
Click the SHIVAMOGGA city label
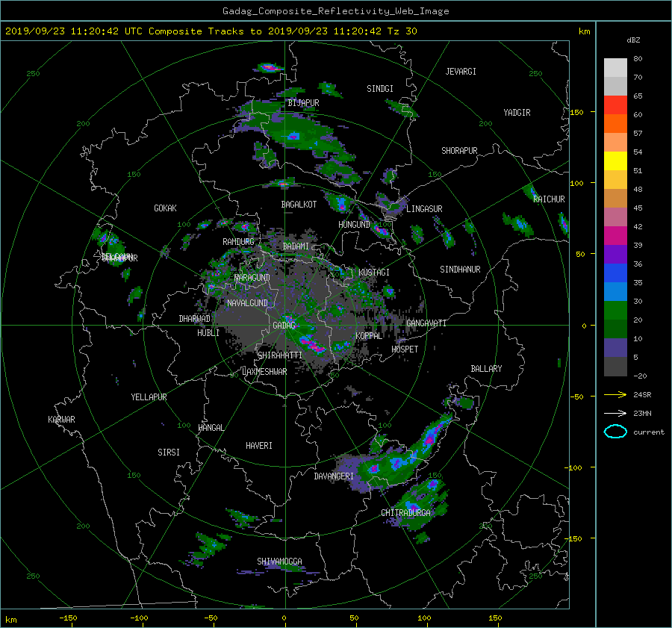(x=279, y=562)
